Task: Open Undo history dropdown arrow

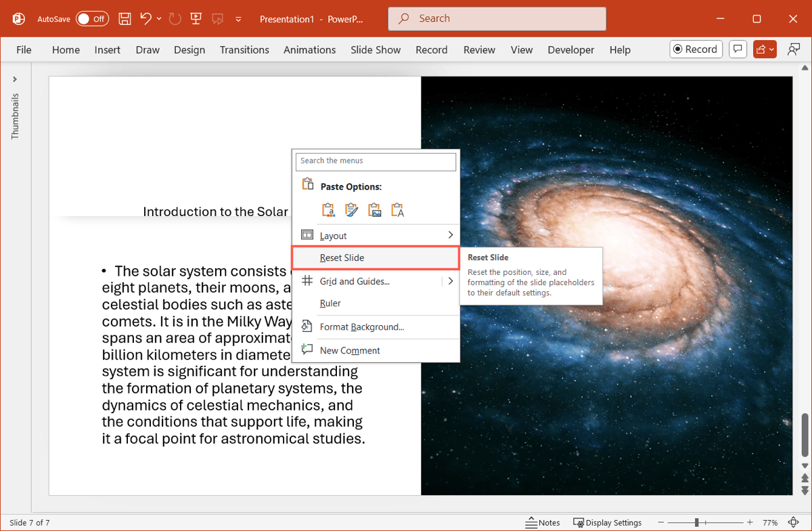Action: coord(160,19)
